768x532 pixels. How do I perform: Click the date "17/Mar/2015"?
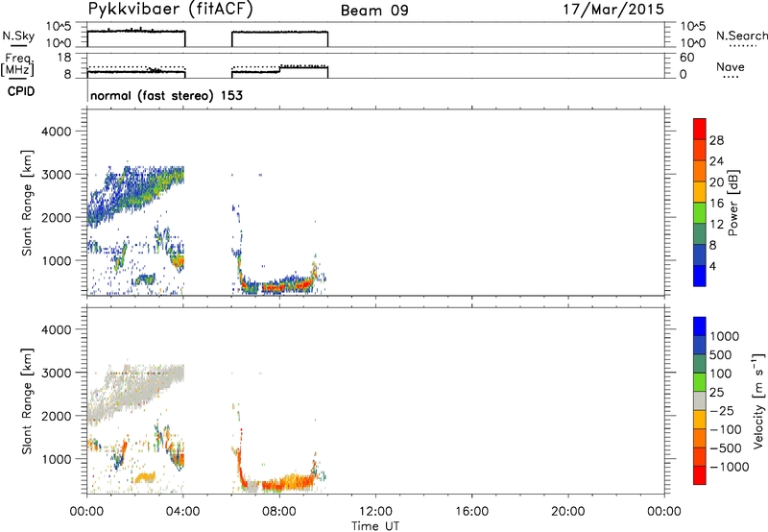[613, 10]
